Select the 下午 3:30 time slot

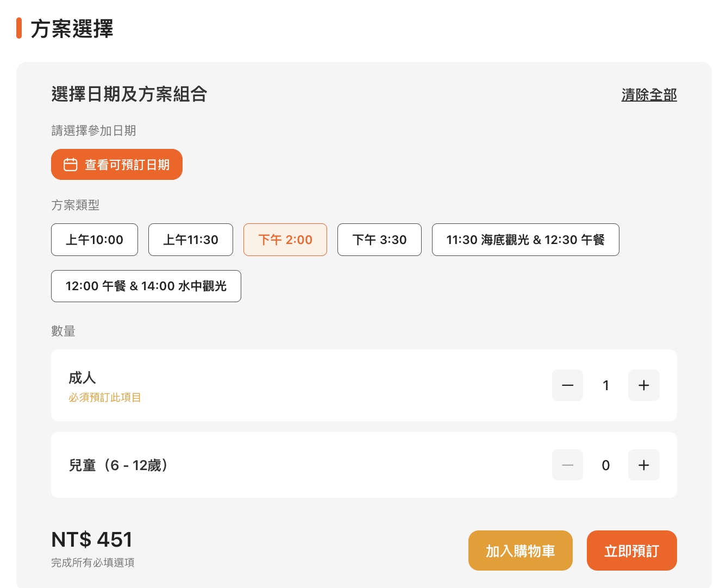click(x=379, y=240)
